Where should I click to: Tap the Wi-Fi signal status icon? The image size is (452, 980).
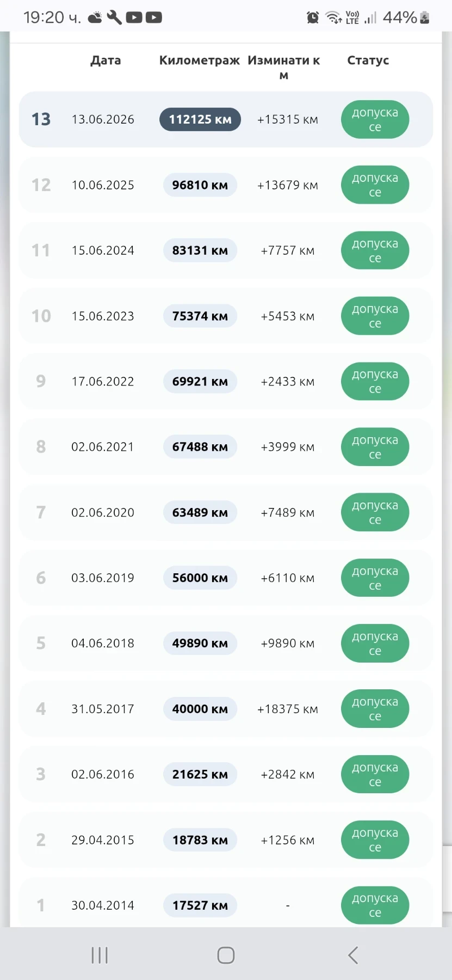333,17
